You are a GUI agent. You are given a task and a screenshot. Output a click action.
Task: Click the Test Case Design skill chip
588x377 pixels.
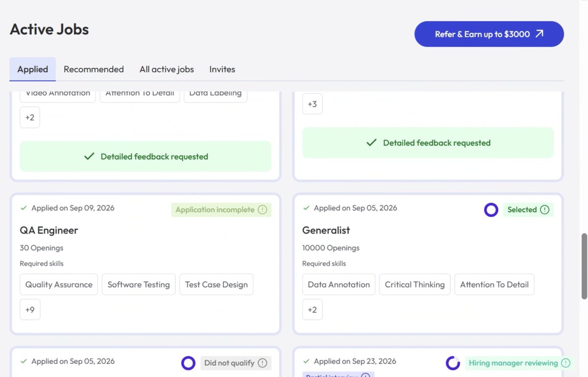[216, 284]
